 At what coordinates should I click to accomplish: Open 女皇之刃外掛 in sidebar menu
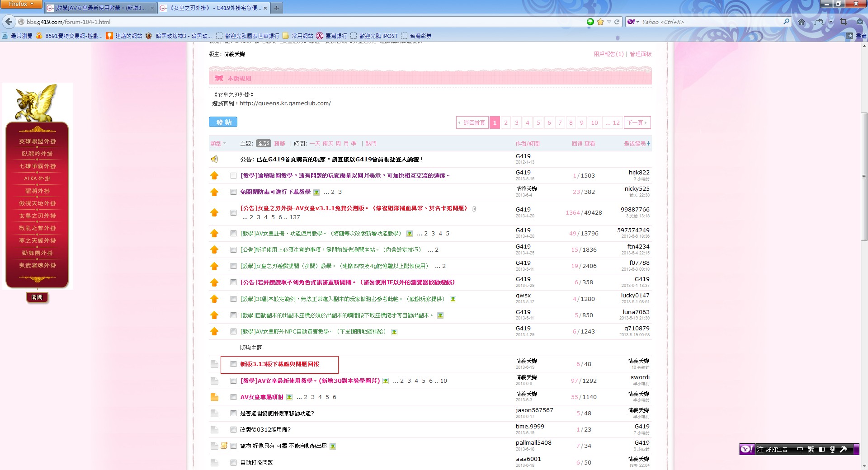point(38,216)
